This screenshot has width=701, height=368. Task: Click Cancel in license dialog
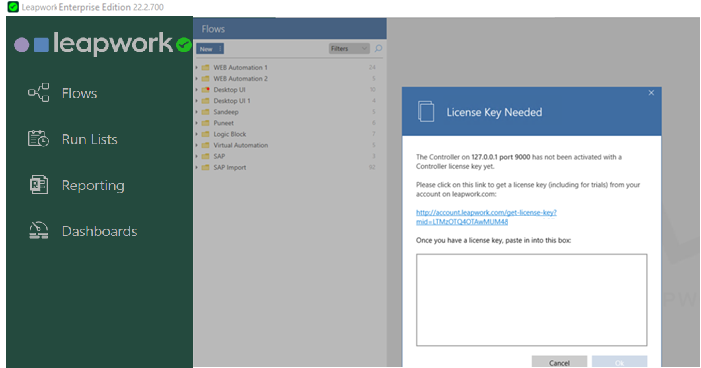coord(559,362)
